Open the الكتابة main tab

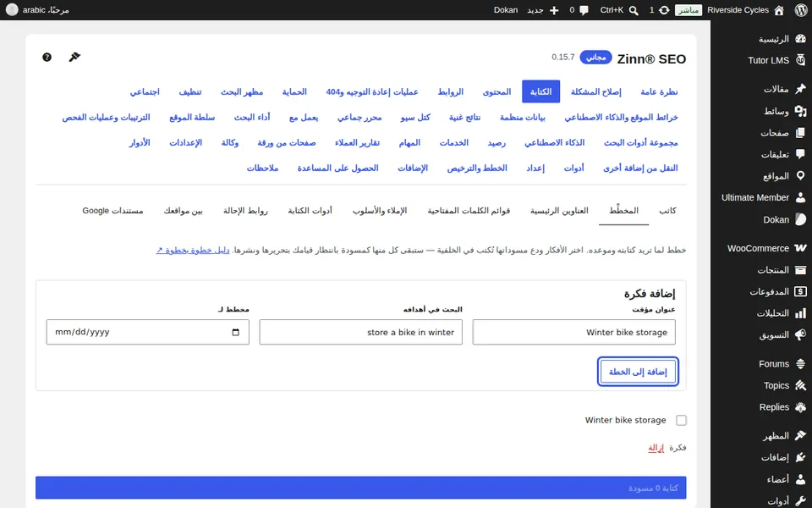pos(540,91)
